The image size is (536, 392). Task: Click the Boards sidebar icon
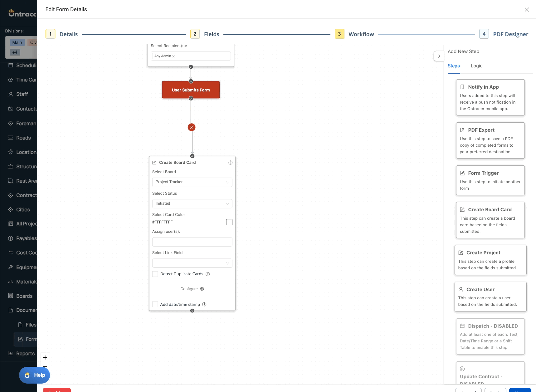11,296
